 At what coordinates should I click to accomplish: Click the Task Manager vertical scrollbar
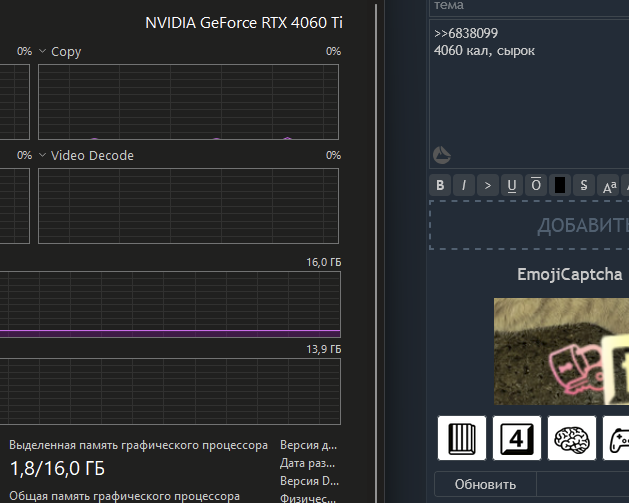point(376,253)
